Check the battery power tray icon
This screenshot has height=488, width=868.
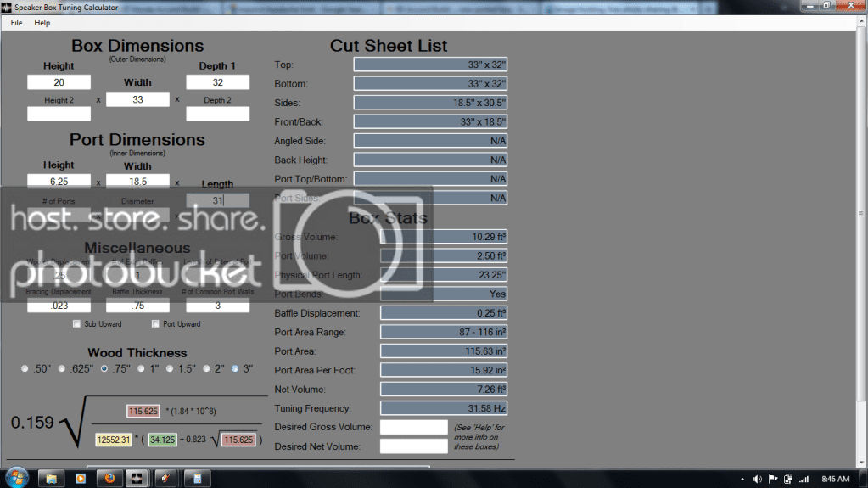787,480
